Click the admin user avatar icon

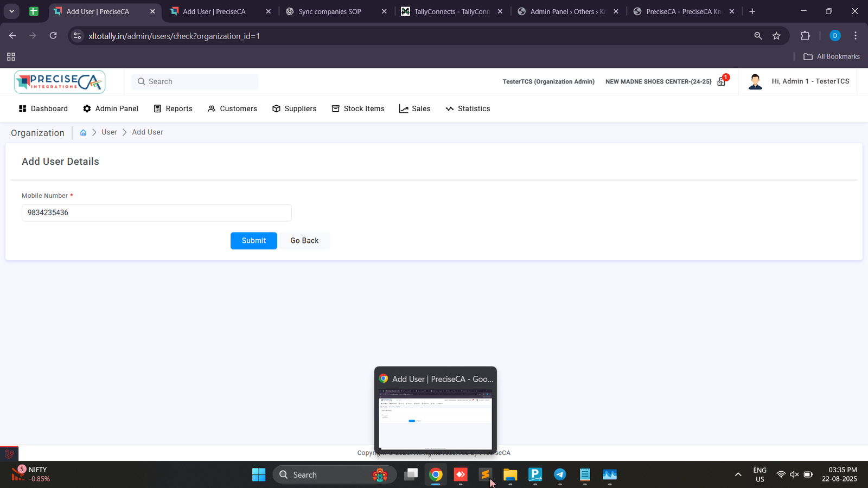click(755, 82)
